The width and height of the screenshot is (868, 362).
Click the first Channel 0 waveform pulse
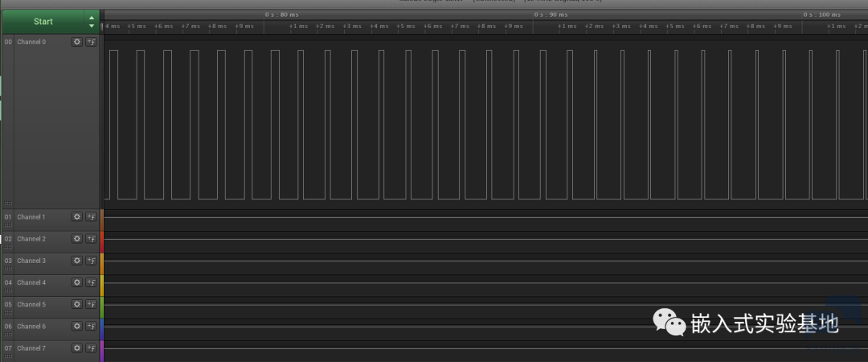113,124
